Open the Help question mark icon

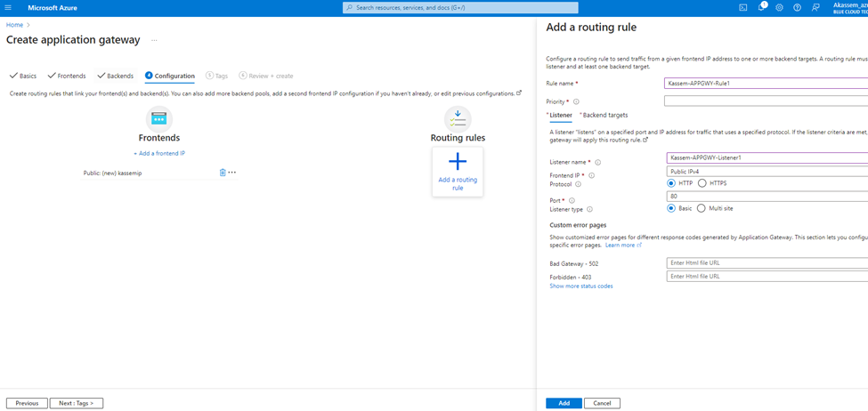tap(797, 8)
